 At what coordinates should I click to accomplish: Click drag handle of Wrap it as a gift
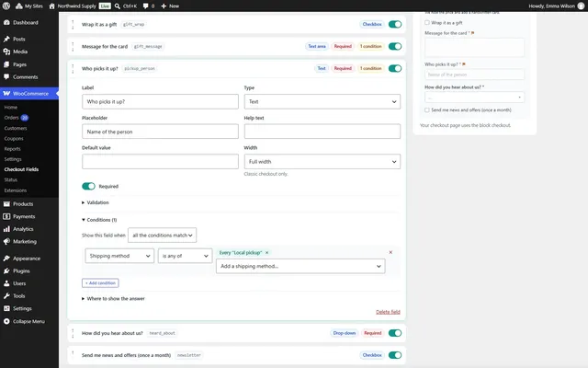click(x=73, y=25)
